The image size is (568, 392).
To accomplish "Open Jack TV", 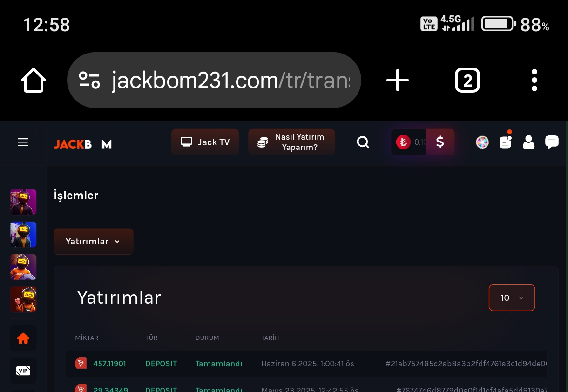I will click(205, 142).
